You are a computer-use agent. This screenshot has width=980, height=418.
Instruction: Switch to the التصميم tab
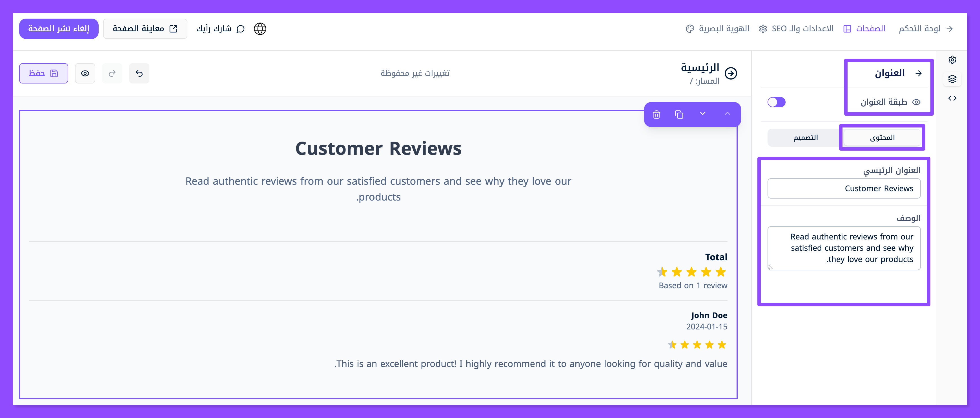805,137
